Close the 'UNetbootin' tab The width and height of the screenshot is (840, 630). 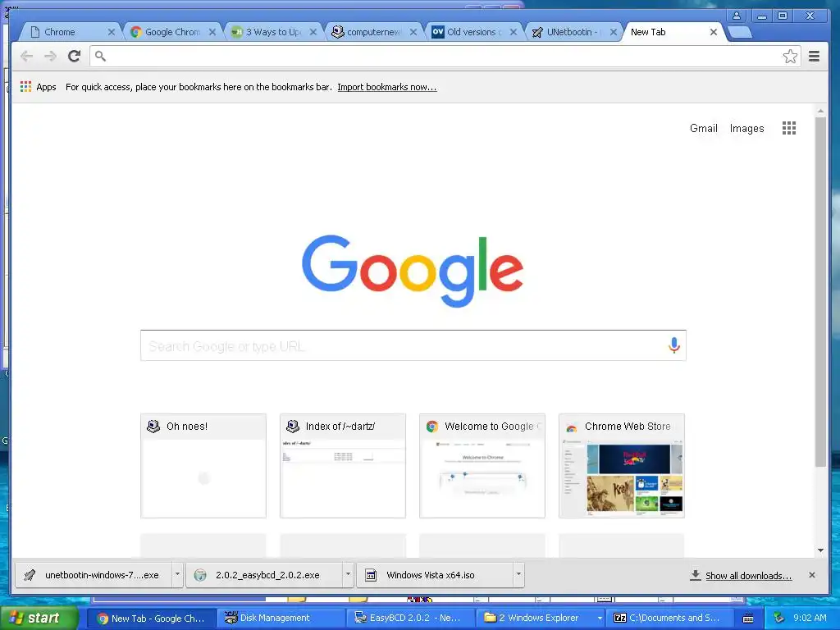click(614, 32)
